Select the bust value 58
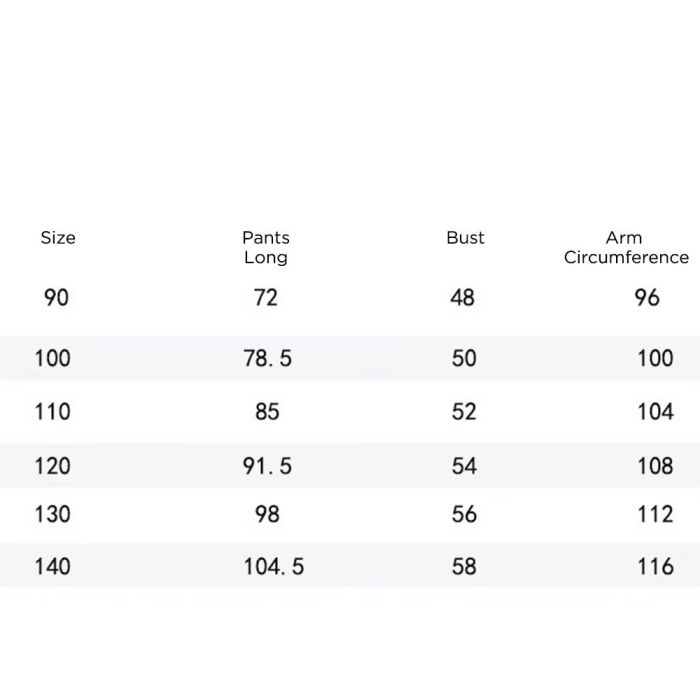 click(x=464, y=567)
